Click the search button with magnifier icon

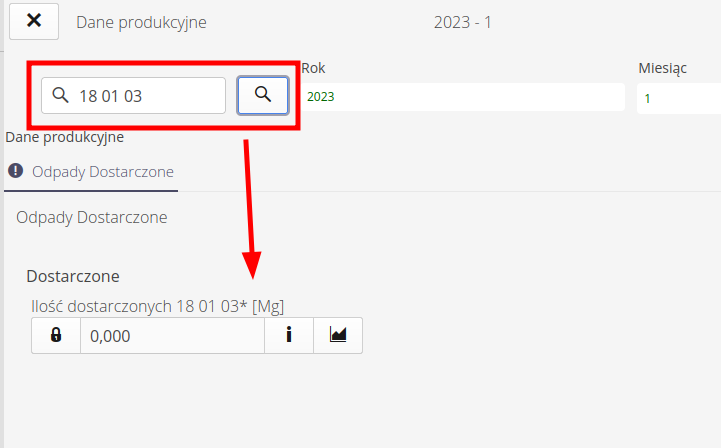pyautogui.click(x=263, y=95)
